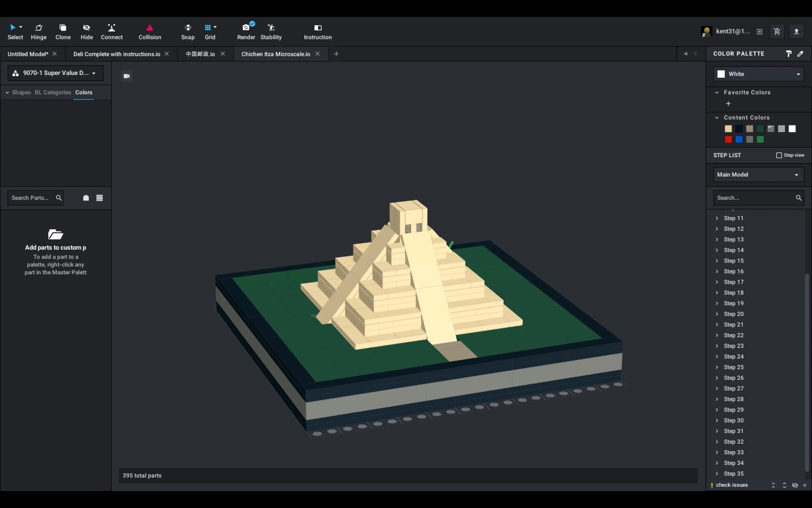Screen dimensions: 812x508
Task: Toggle Collision detection
Action: (x=150, y=32)
